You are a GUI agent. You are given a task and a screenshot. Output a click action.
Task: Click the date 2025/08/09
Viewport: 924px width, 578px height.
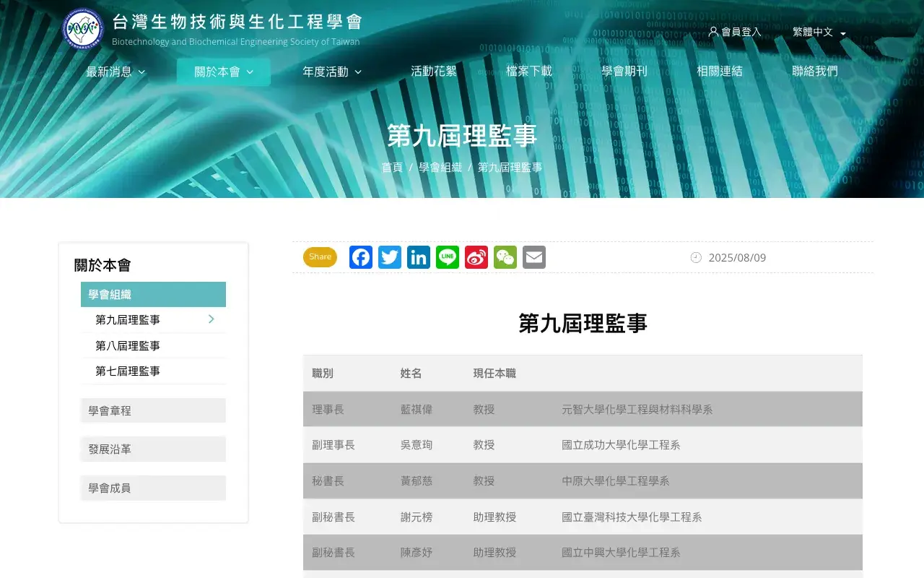click(737, 258)
